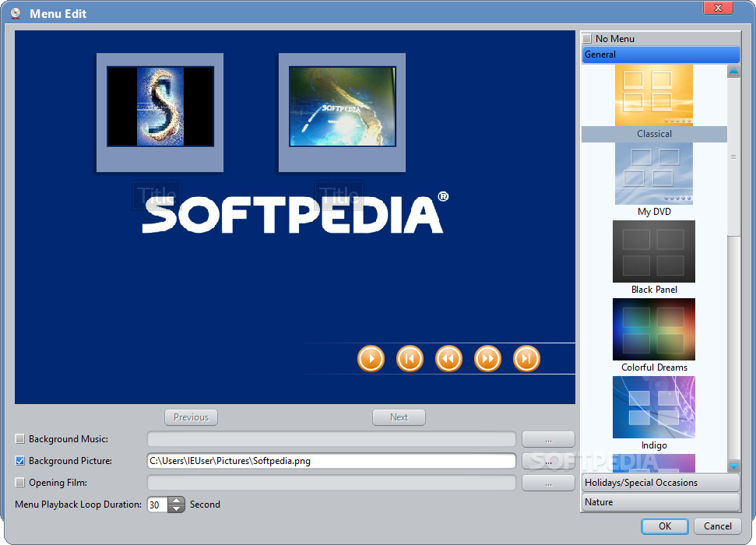Collapse the General template category
756x545 pixels.
click(660, 54)
